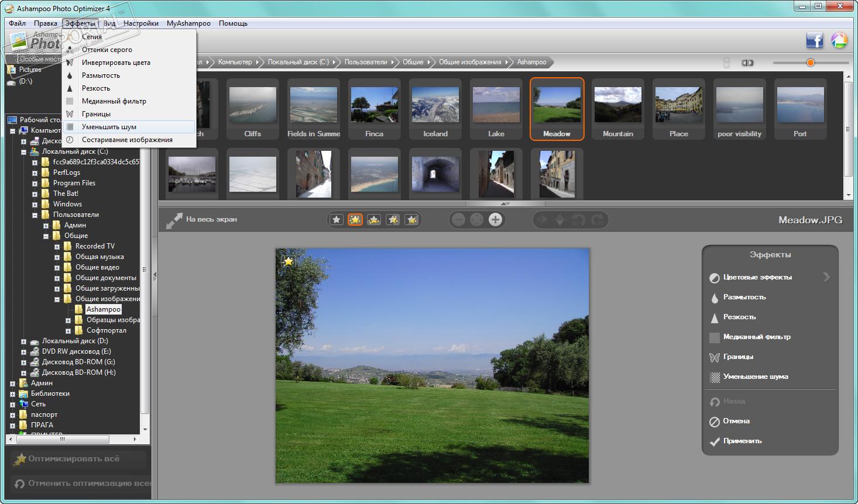
Task: Click the fifth star optimization icon
Action: point(411,220)
